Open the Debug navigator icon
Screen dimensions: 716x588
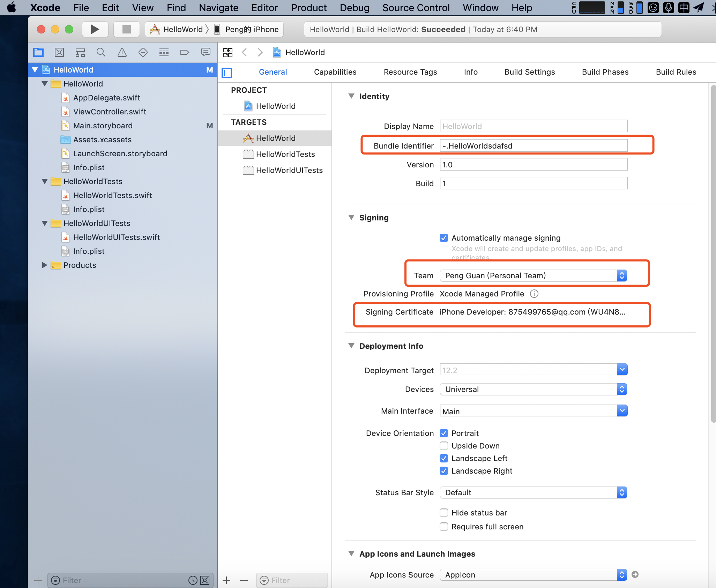pos(164,52)
